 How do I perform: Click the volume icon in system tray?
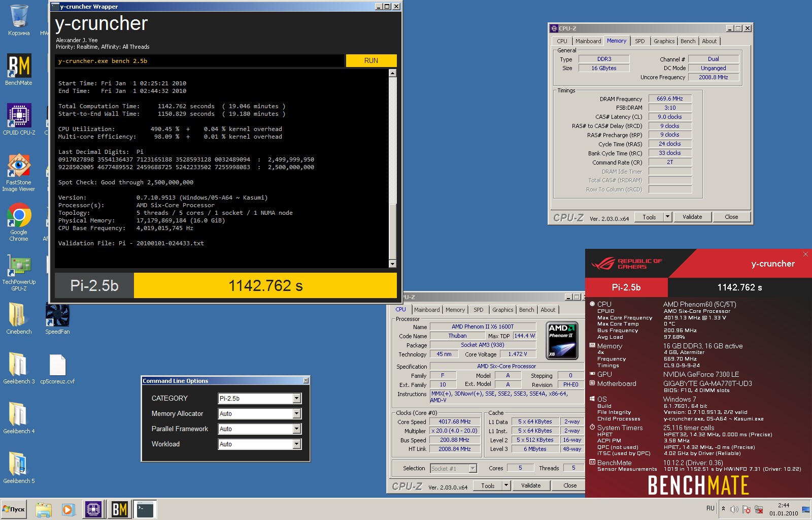coord(734,509)
